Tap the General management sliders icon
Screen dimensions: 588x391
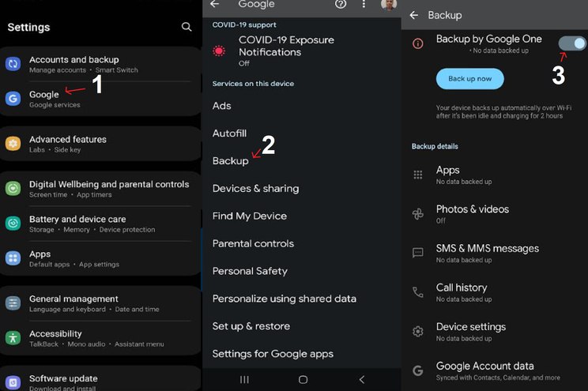[x=13, y=303]
